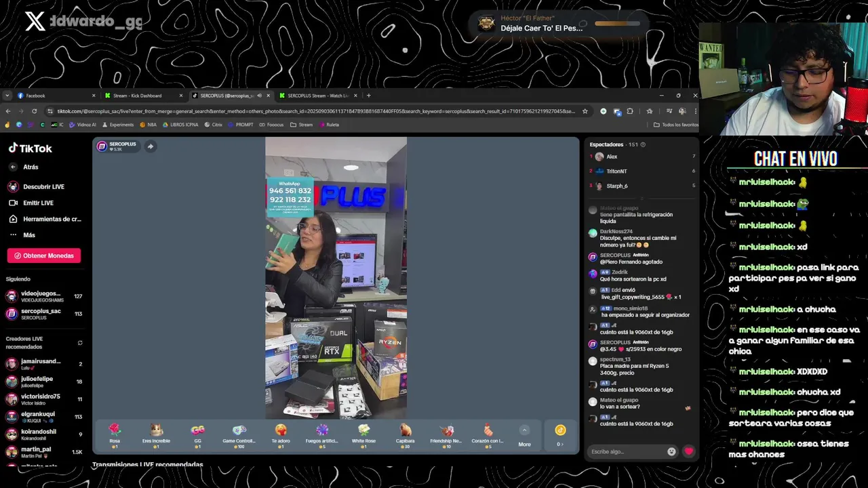Click the tiktok.com address bar

315,111
